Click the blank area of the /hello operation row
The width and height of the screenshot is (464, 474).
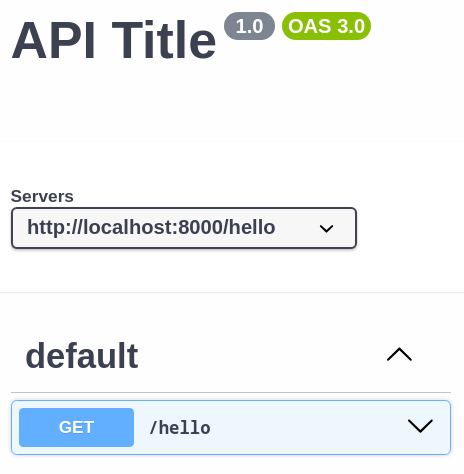[307, 427]
